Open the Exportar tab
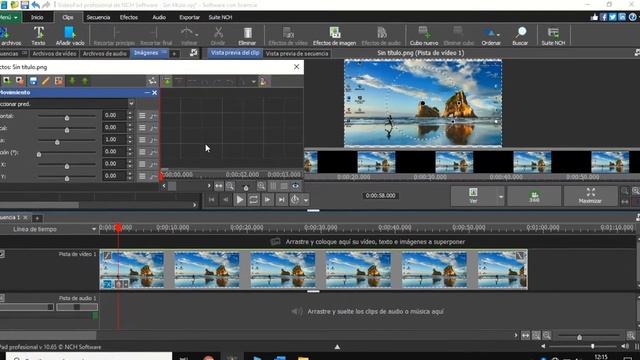Image resolution: width=640 pixels, height=360 pixels. coord(189,17)
